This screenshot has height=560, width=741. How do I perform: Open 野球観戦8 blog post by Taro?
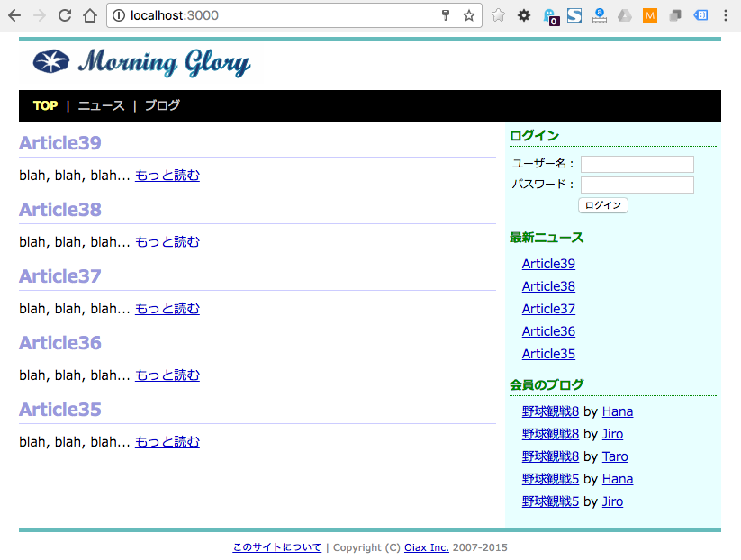coord(550,456)
